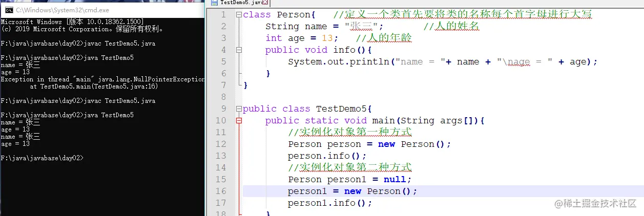Select line number 1 in editor margin
The width and height of the screenshot is (644, 216).
point(223,14)
